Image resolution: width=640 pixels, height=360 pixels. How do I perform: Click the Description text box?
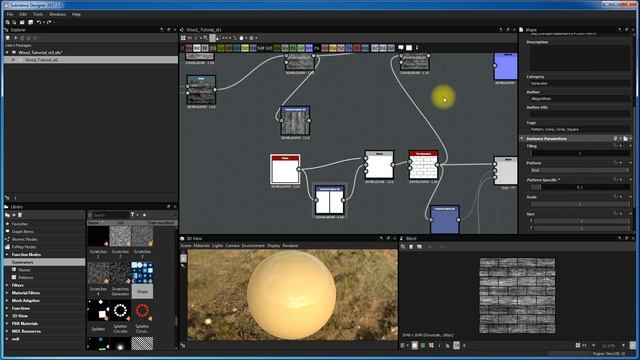(580, 58)
